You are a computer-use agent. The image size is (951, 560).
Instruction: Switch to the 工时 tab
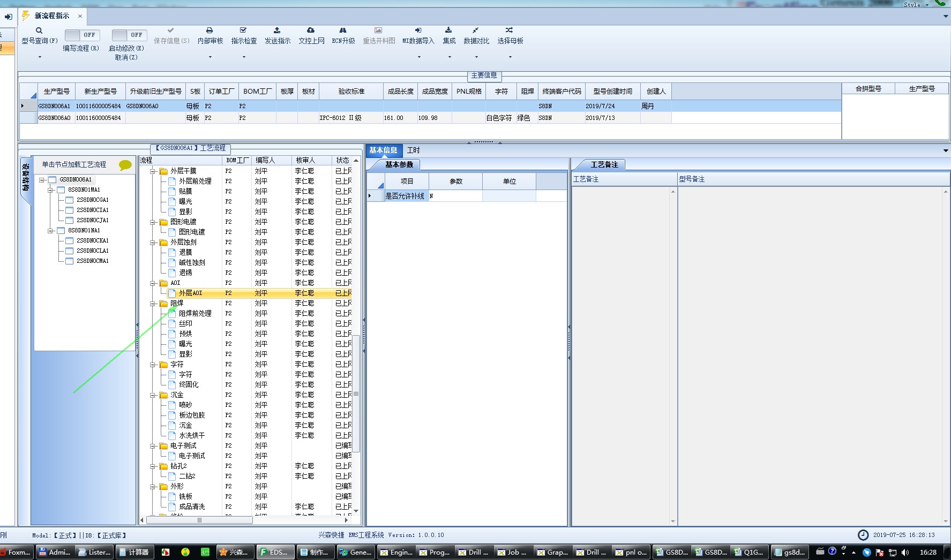click(x=413, y=150)
